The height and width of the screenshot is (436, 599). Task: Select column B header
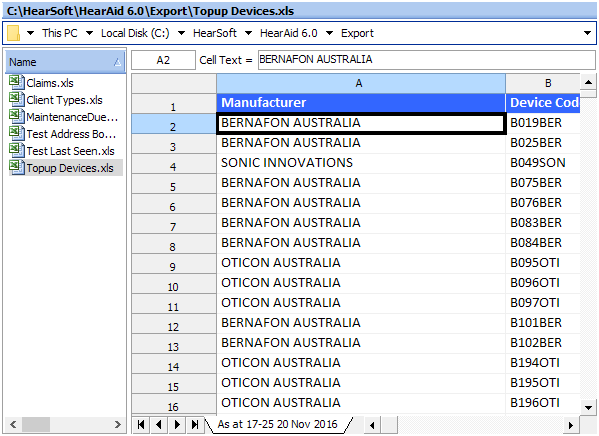tap(543, 83)
